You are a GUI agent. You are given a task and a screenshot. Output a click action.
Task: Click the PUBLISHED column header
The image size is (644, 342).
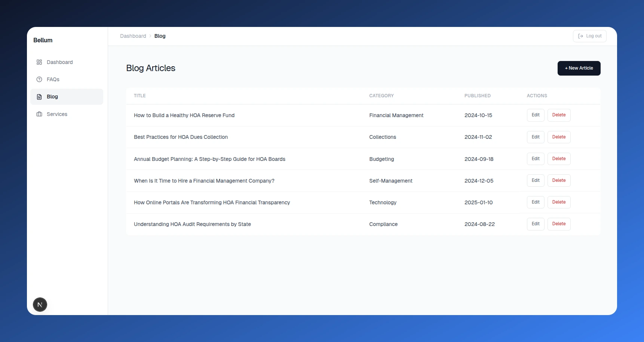coord(478,96)
